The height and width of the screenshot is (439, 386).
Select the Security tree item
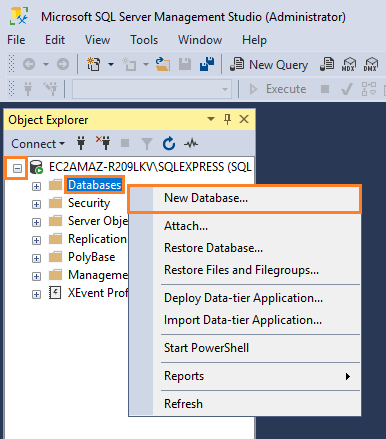tap(89, 203)
